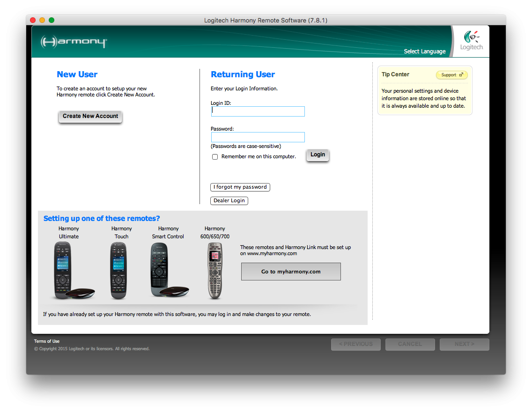Click the New User heading

[x=77, y=74]
